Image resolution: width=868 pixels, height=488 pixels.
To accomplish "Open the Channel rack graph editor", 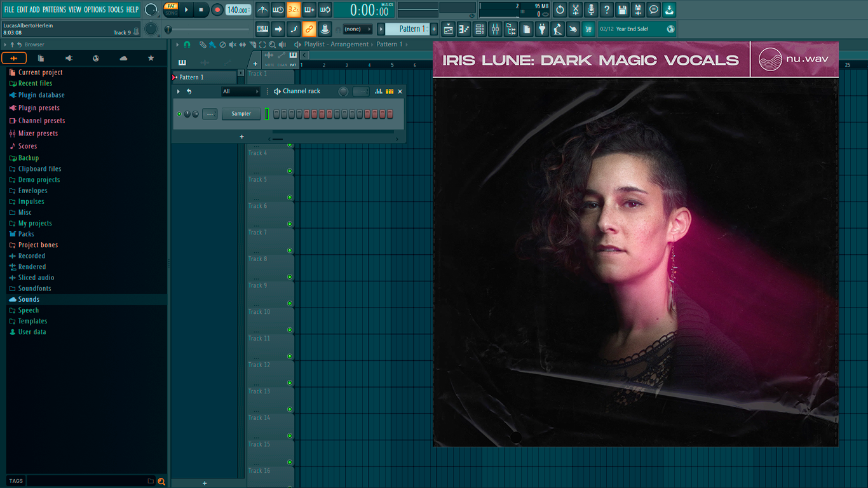I will click(x=379, y=91).
